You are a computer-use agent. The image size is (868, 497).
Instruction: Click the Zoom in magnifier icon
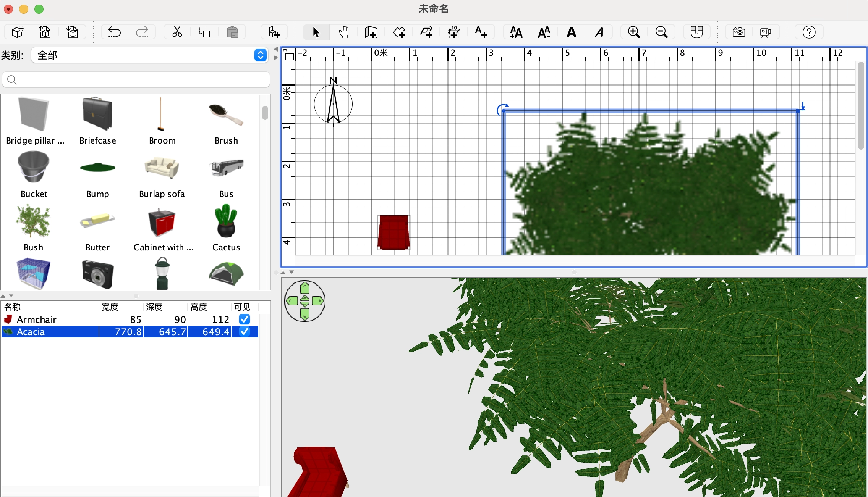634,32
